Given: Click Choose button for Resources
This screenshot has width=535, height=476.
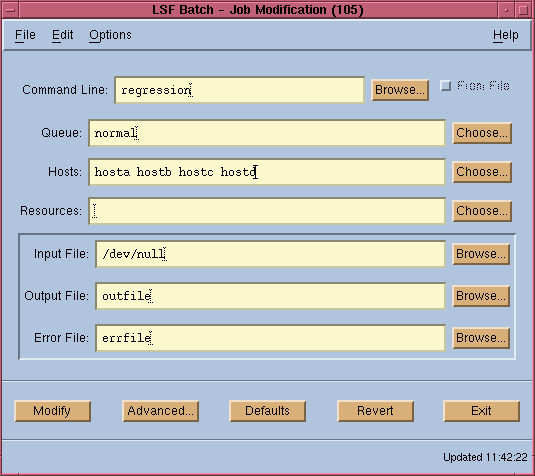Looking at the screenshot, I should tap(482, 211).
